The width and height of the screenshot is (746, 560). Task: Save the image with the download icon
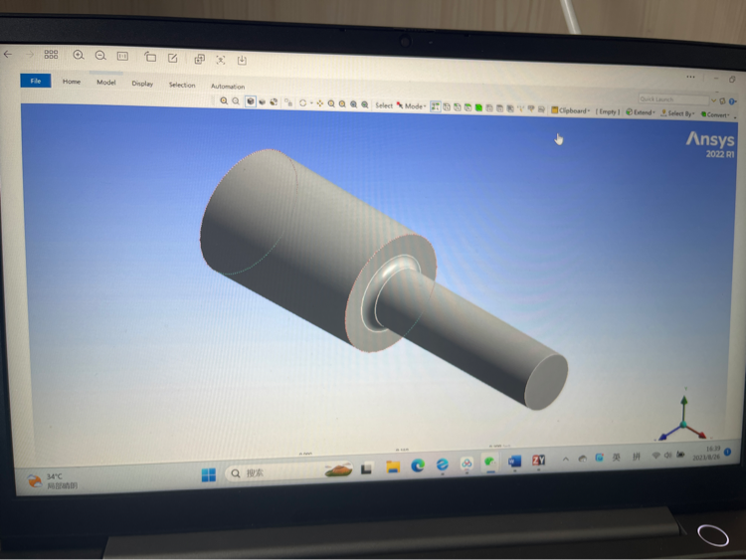242,60
